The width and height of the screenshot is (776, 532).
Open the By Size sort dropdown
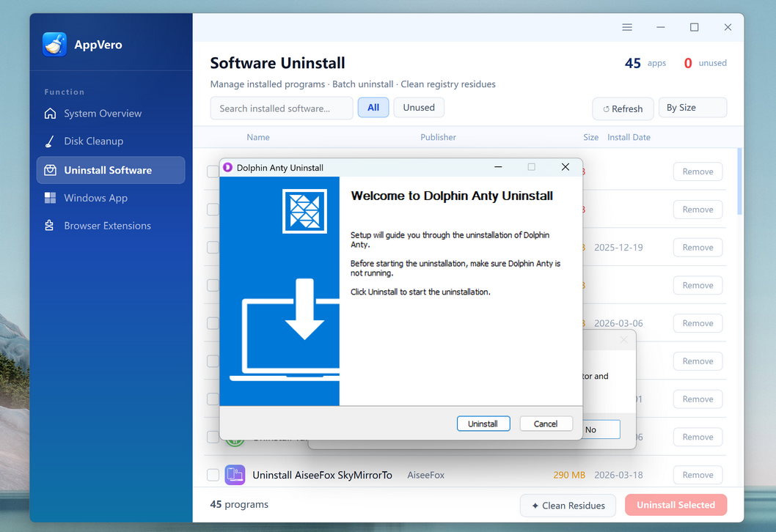(x=692, y=108)
